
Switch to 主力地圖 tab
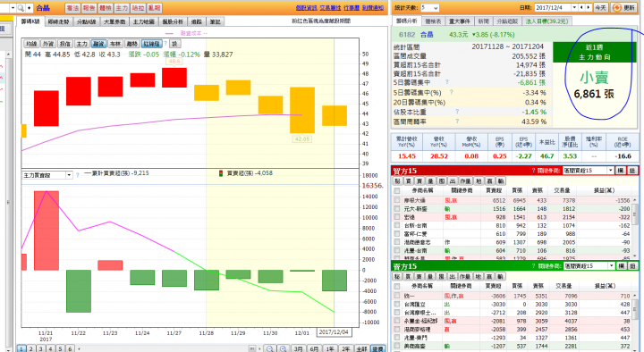coord(143,21)
